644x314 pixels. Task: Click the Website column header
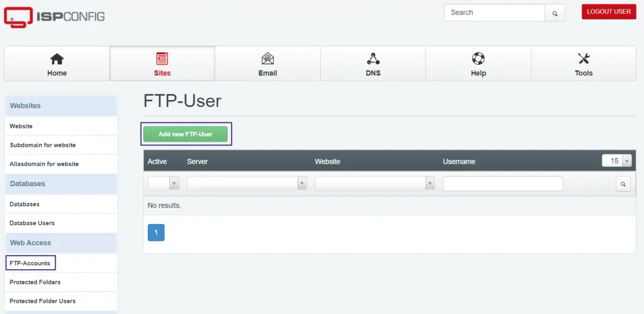[x=328, y=162]
